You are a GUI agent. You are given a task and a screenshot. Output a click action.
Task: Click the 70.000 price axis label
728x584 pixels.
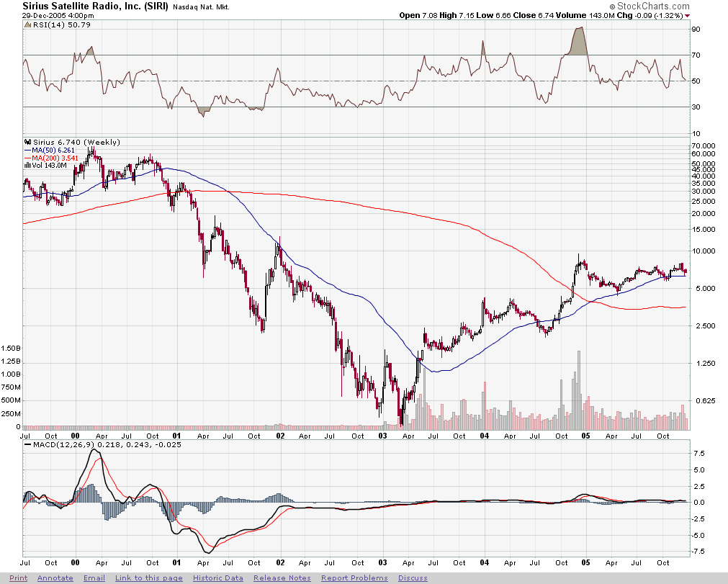(x=703, y=145)
